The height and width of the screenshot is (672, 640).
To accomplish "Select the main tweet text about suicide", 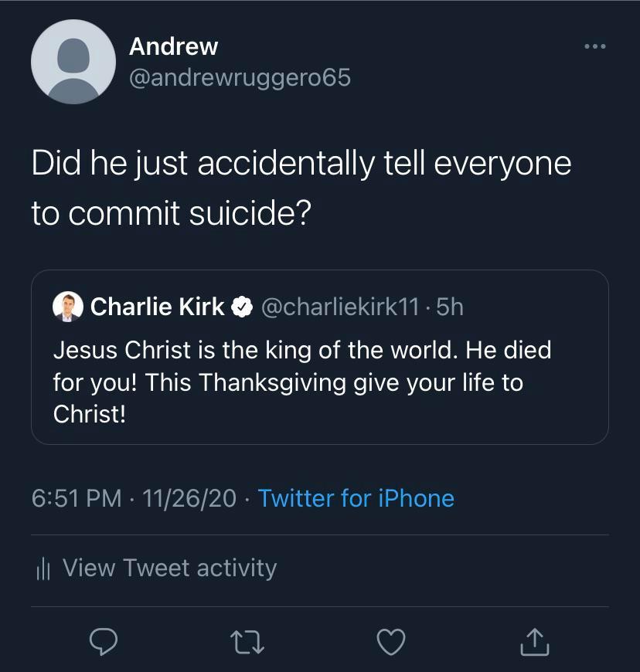I will [301, 188].
